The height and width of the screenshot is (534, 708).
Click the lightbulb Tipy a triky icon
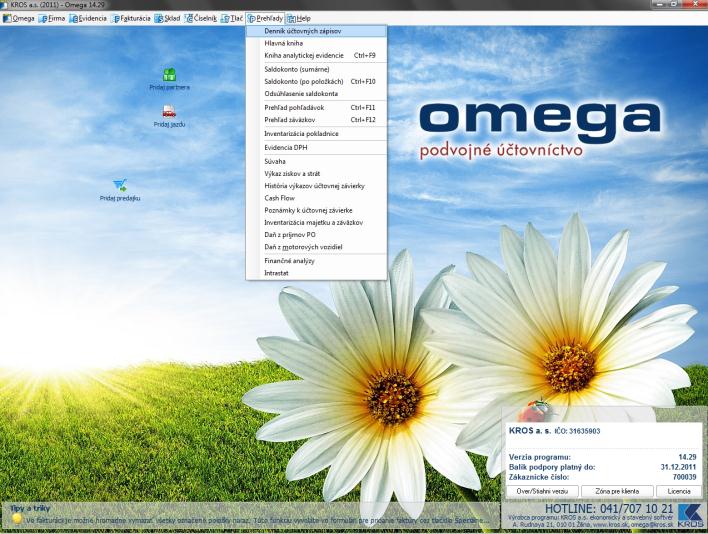tap(17, 519)
